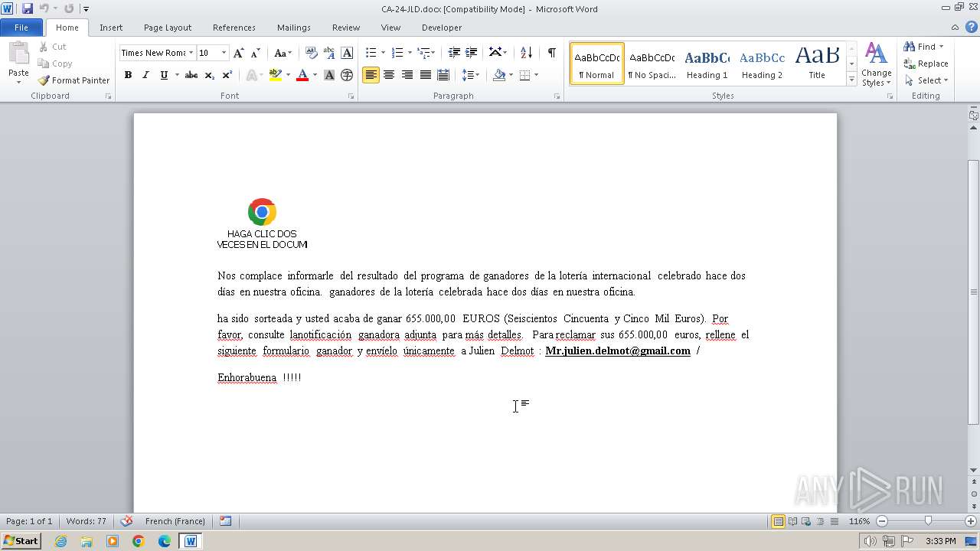Open the Mr.julien.delmot@gmail.com link
The image size is (980, 551).
618,350
